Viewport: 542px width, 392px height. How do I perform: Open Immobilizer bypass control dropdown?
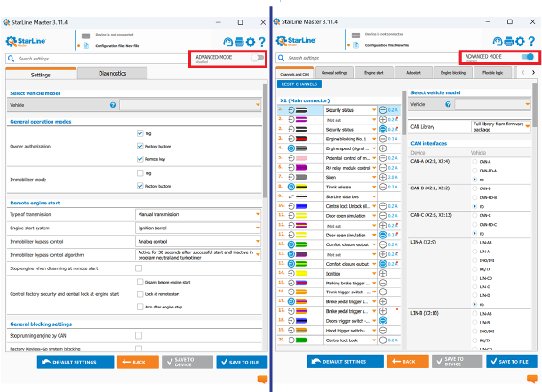pos(198,241)
